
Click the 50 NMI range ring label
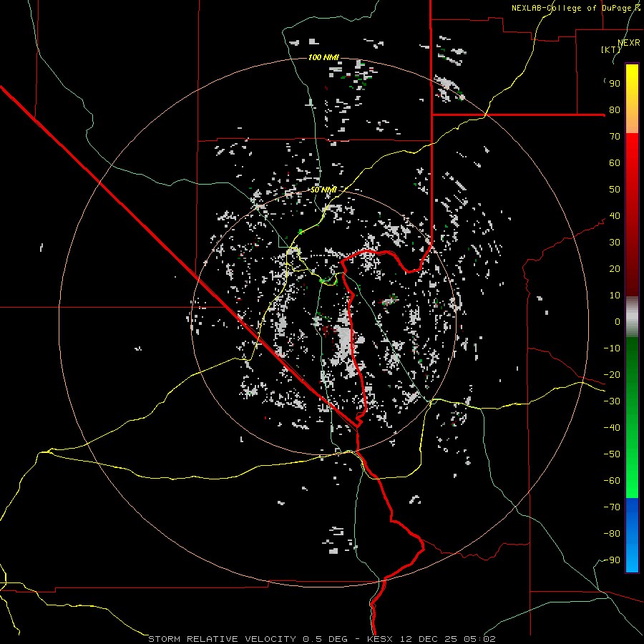click(x=323, y=190)
